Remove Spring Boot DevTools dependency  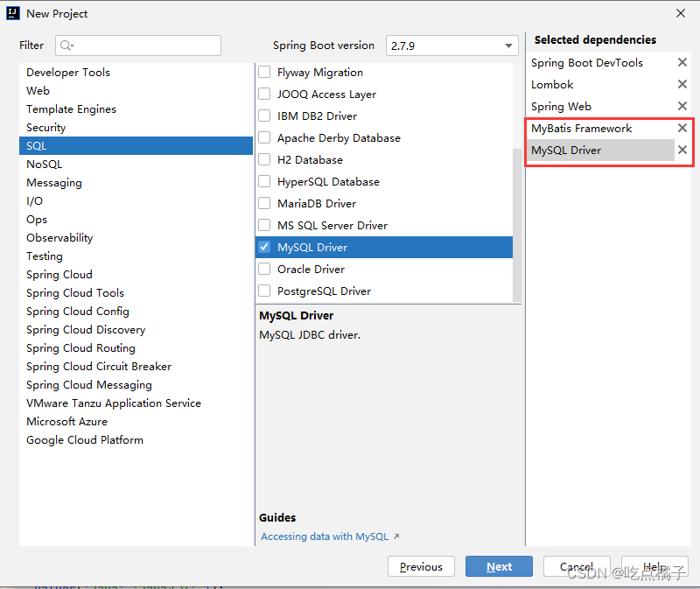682,62
